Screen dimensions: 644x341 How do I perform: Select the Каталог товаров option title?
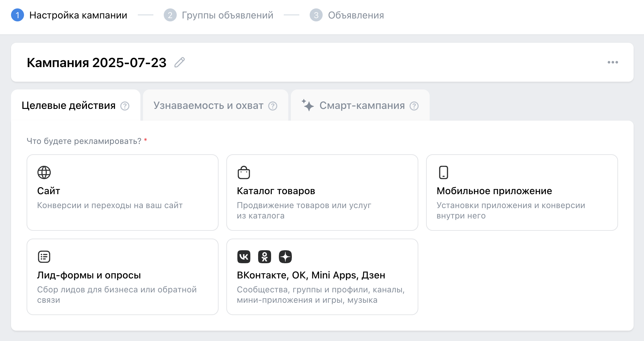pos(276,191)
